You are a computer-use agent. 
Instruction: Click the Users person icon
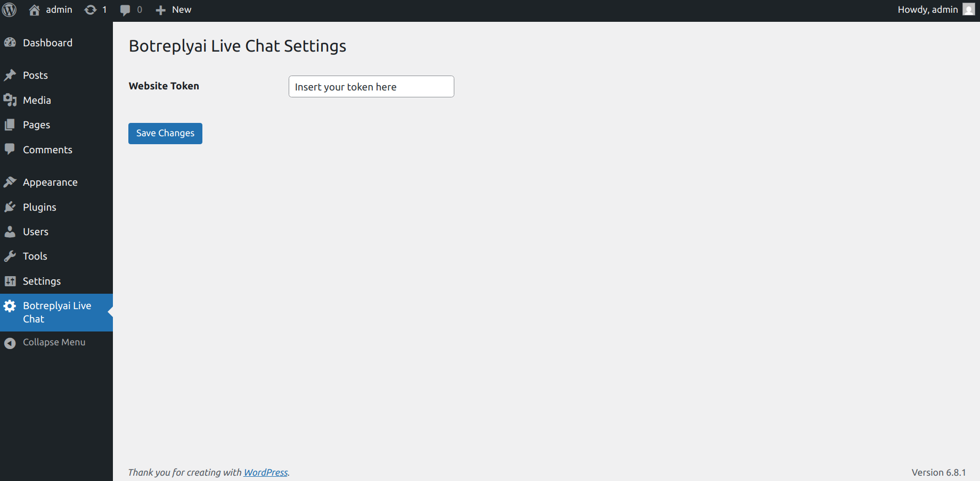tap(10, 231)
